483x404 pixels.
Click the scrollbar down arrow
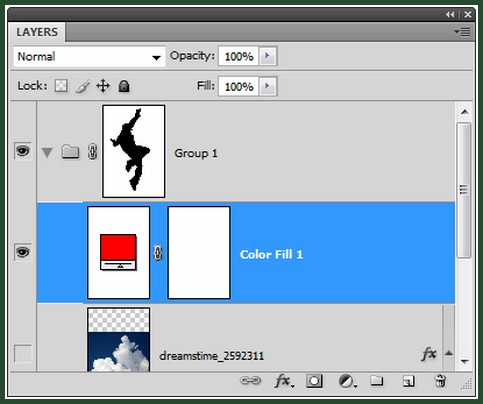(x=464, y=361)
